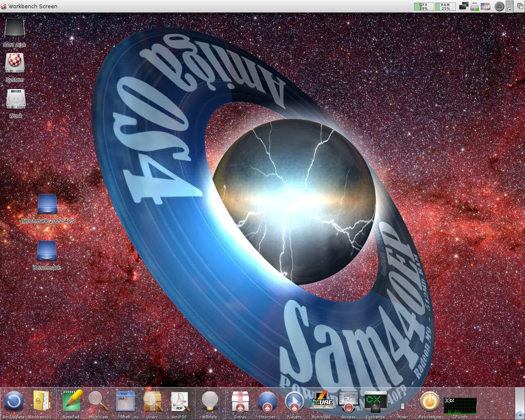Launch Exchange from the dock

pos(375,401)
